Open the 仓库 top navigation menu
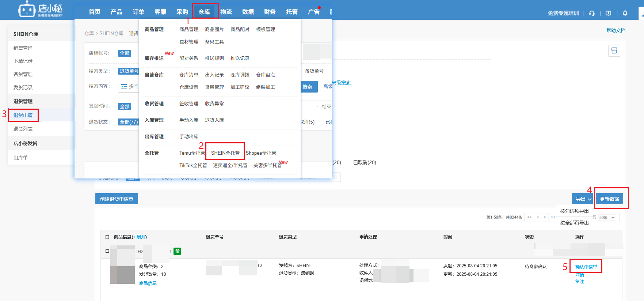644x301 pixels. pos(205,12)
